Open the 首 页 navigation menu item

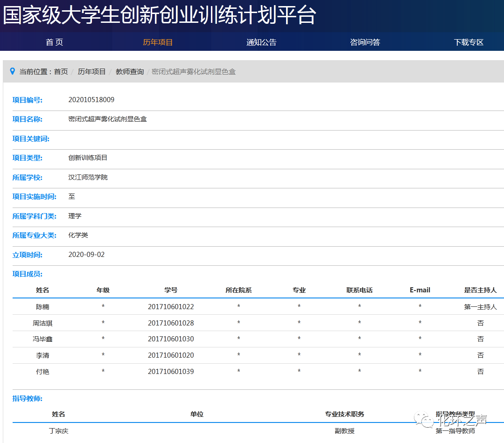(x=54, y=42)
